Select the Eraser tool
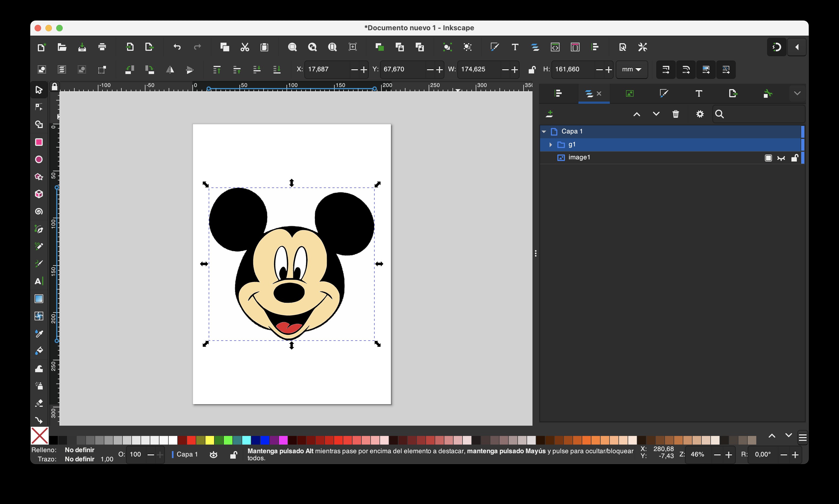839x504 pixels. 39,403
